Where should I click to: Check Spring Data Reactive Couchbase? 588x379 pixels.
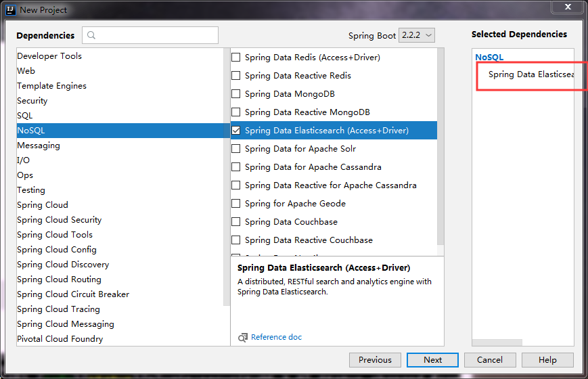tap(236, 240)
